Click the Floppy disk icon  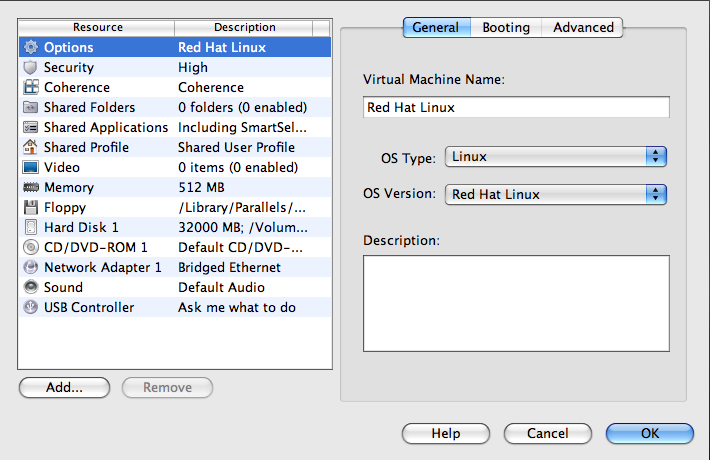click(x=30, y=207)
